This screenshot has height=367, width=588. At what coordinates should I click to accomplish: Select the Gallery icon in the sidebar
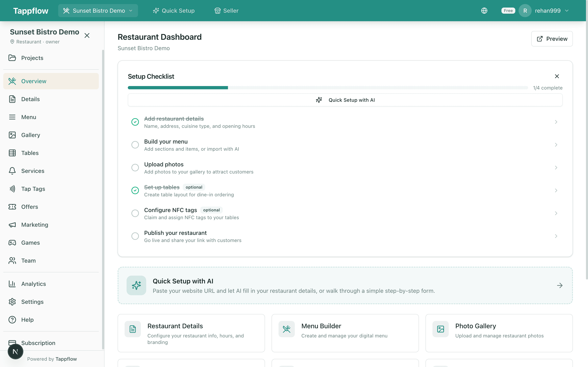(12, 135)
